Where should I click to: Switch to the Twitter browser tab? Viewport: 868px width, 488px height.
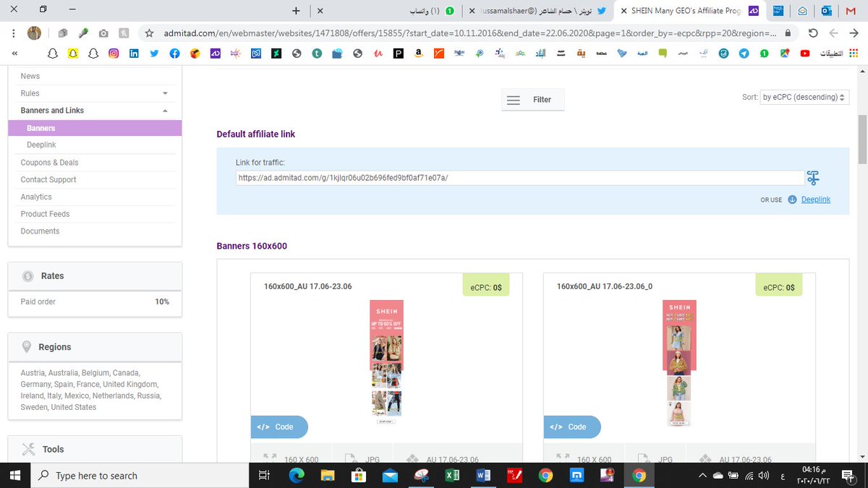pos(539,11)
